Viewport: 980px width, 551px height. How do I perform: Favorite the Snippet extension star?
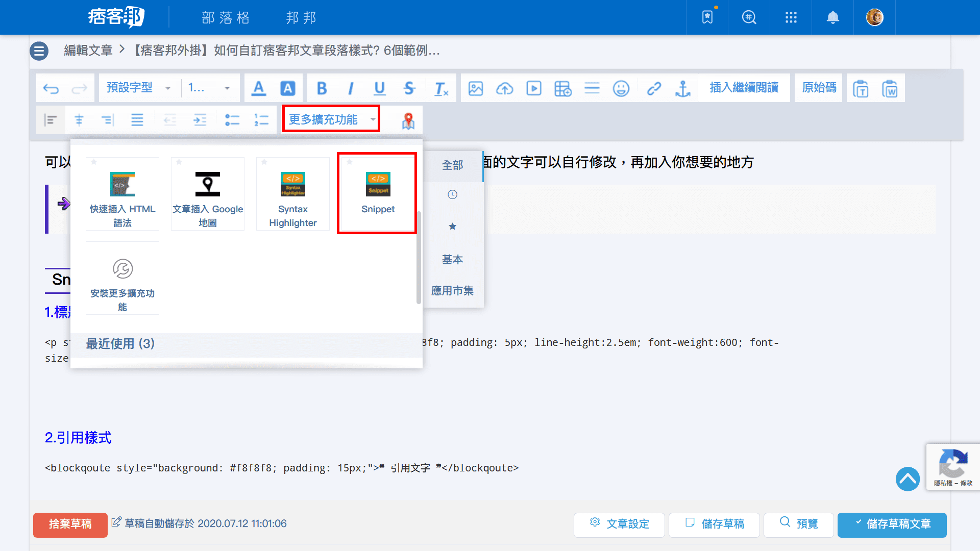coord(350,162)
